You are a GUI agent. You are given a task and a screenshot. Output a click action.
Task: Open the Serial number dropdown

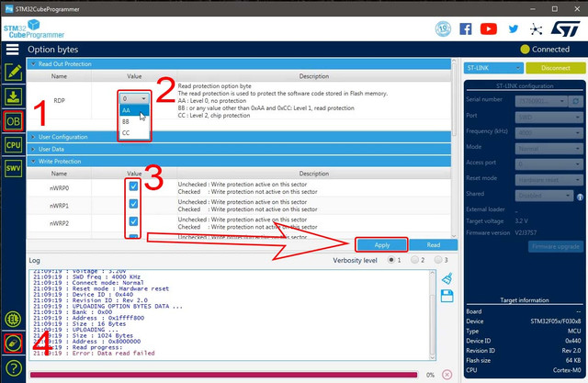pos(541,101)
